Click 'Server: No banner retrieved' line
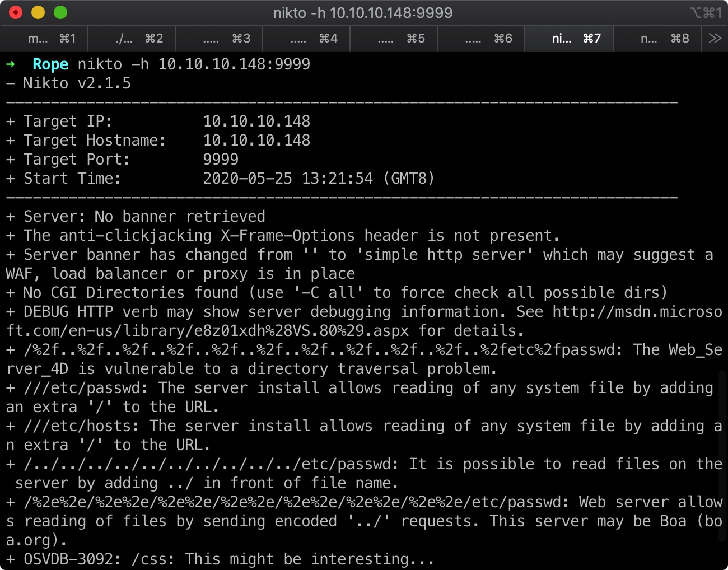 pos(136,217)
